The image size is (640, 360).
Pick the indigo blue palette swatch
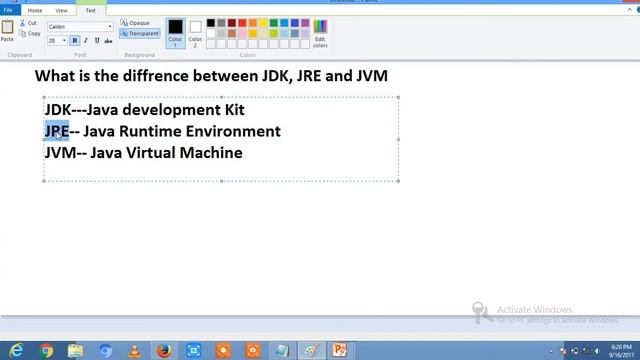(x=295, y=23)
